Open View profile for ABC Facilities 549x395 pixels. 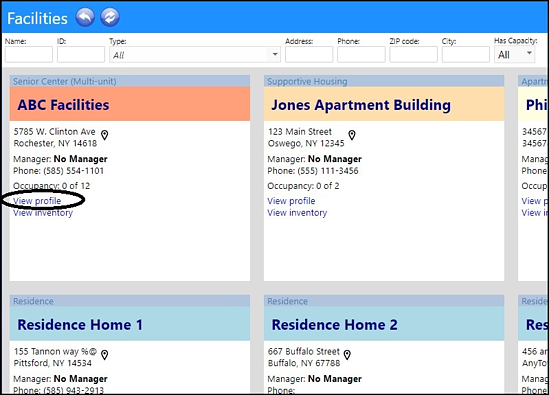(x=37, y=201)
